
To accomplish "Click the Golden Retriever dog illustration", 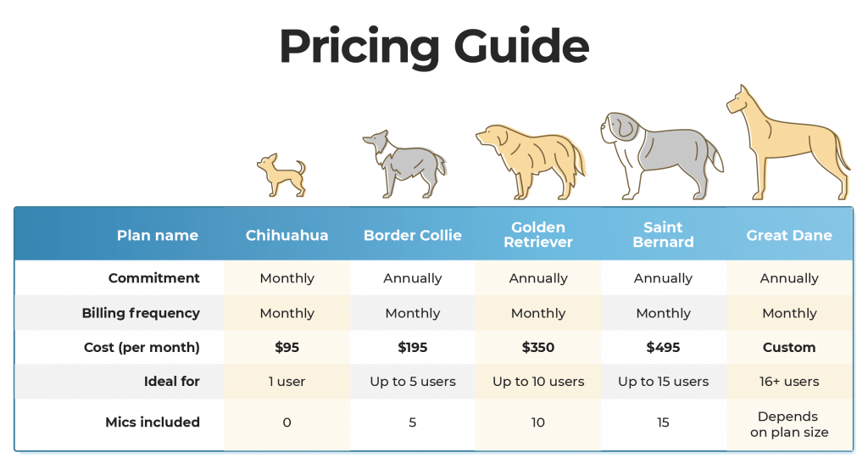I will pos(531,162).
